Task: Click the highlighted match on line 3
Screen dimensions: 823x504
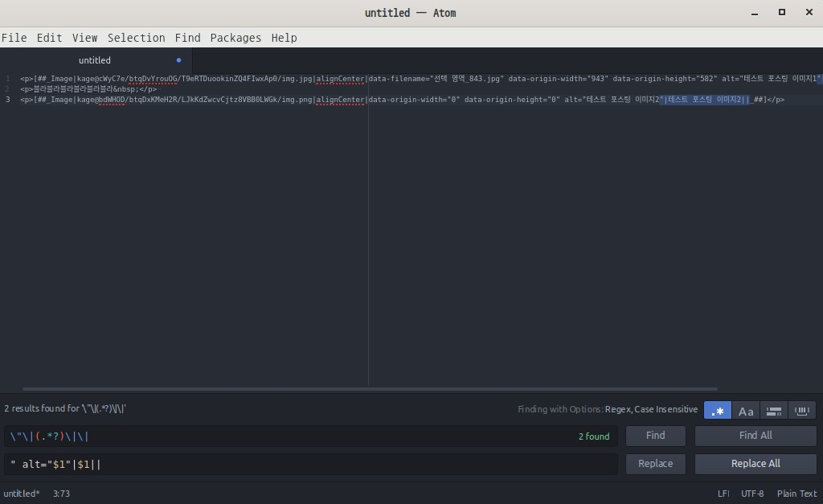Action: [704, 100]
